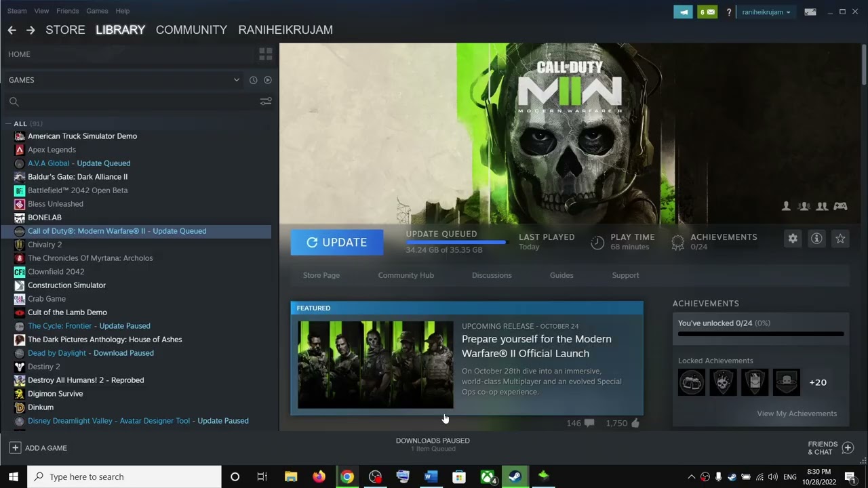Click the update progress bar
Viewport: 868px width, 488px height.
click(456, 242)
